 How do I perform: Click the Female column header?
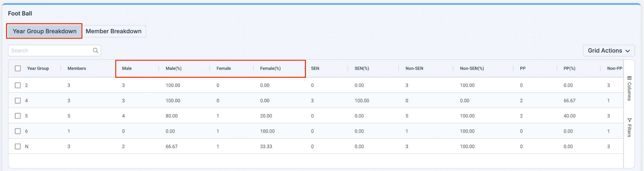[x=223, y=68]
